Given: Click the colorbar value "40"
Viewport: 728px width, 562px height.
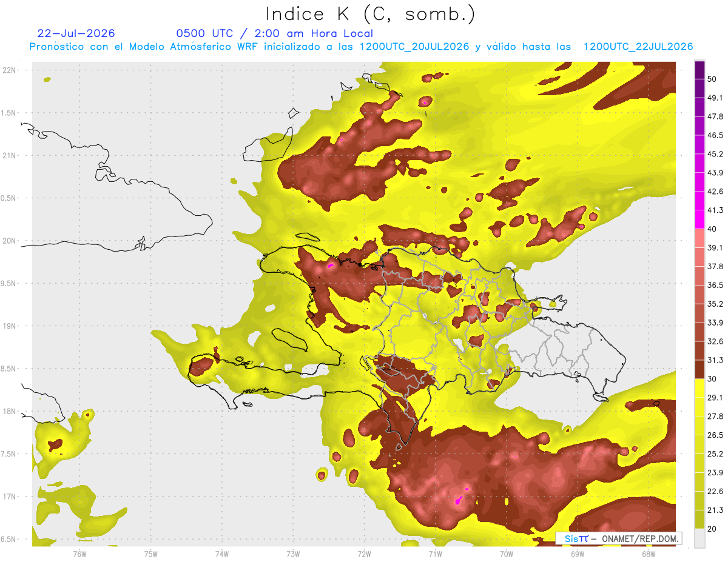Looking at the screenshot, I should 712,229.
